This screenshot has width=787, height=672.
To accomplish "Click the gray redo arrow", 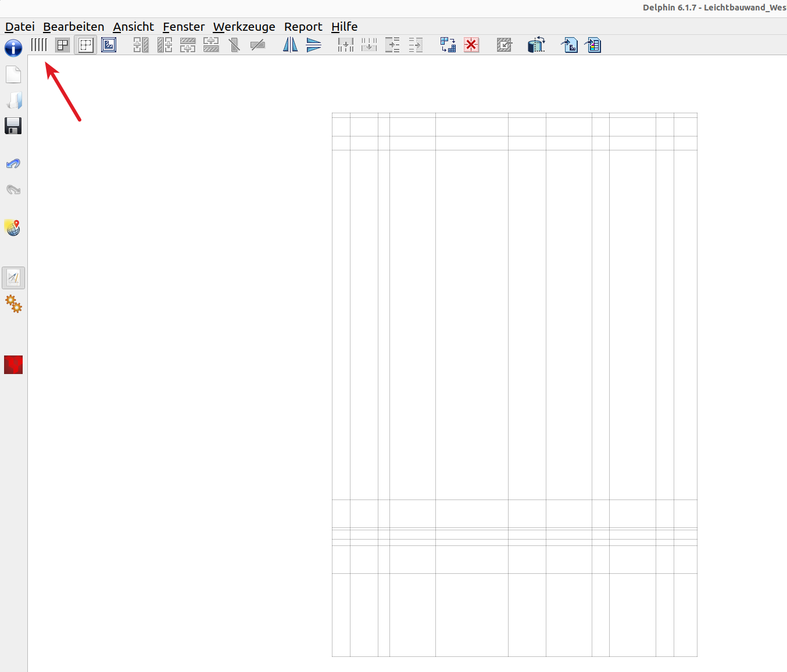I will (13, 189).
